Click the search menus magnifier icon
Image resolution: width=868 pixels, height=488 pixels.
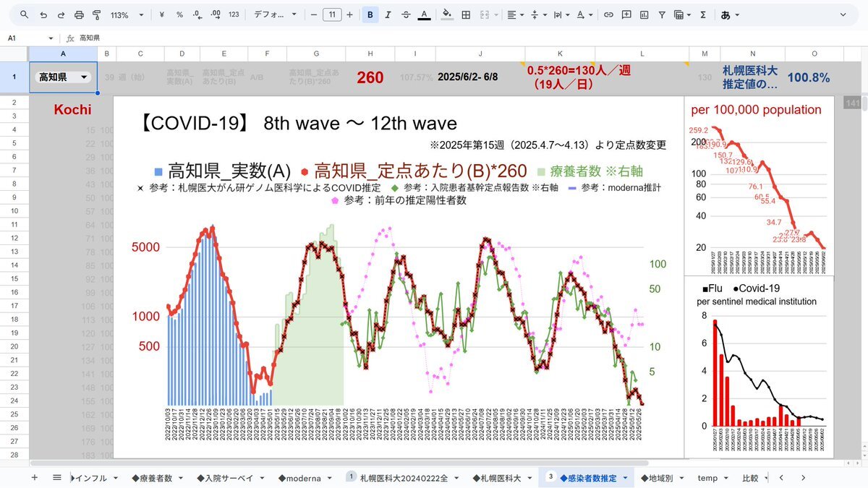(25, 14)
